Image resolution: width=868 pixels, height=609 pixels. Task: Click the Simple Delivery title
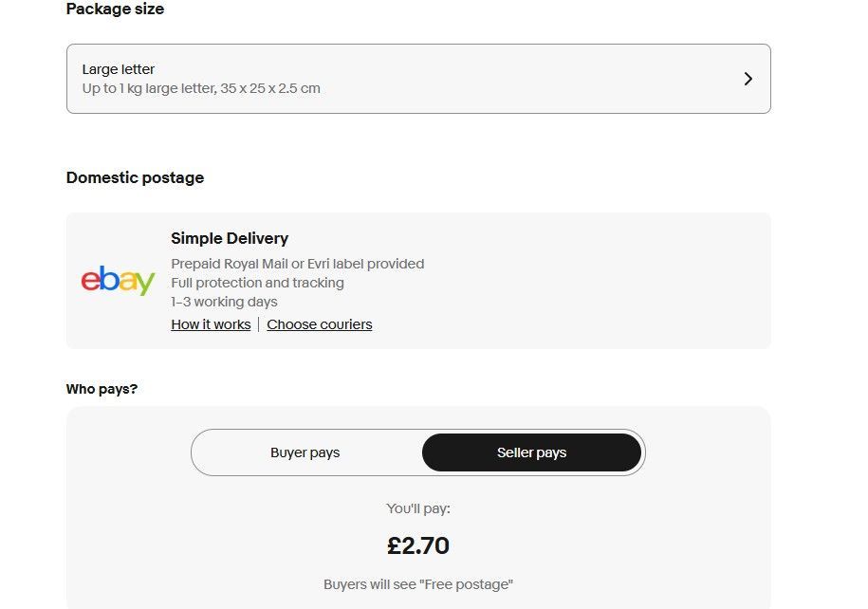pos(230,238)
